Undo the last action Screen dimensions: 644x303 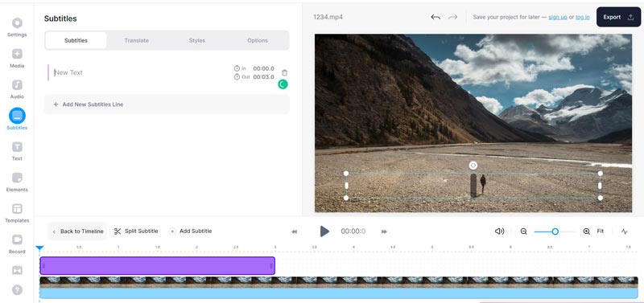pyautogui.click(x=436, y=17)
